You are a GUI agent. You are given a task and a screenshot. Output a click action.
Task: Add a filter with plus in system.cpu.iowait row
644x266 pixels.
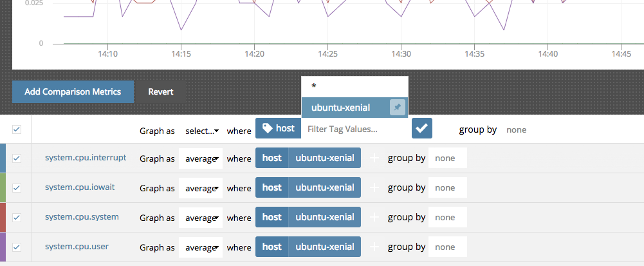pos(374,188)
